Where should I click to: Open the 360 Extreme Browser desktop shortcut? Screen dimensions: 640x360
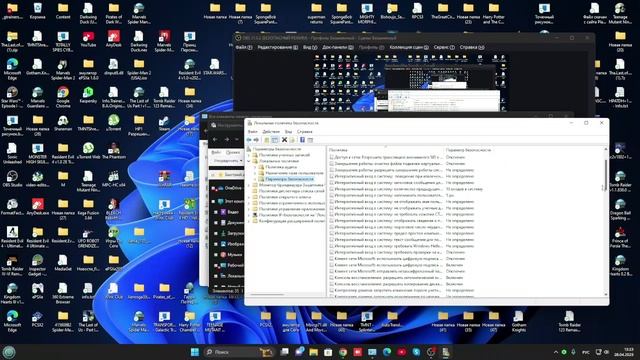click(63, 293)
